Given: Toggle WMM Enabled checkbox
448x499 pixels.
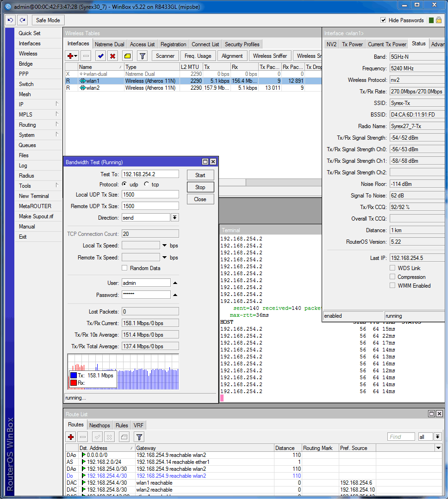Looking at the screenshot, I should [x=392, y=286].
